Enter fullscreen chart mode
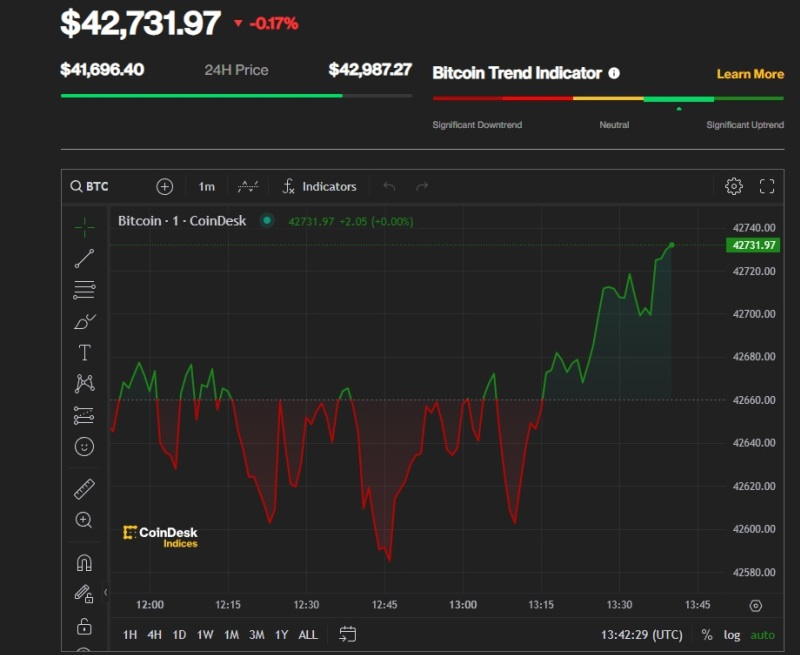Screen dimensions: 800x655 pos(767,186)
